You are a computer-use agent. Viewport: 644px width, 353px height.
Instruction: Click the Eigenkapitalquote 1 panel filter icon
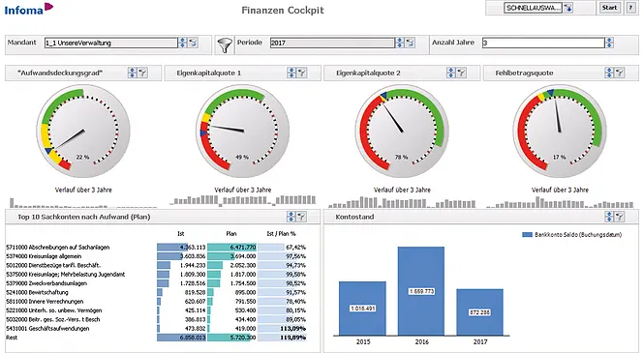tap(301, 73)
